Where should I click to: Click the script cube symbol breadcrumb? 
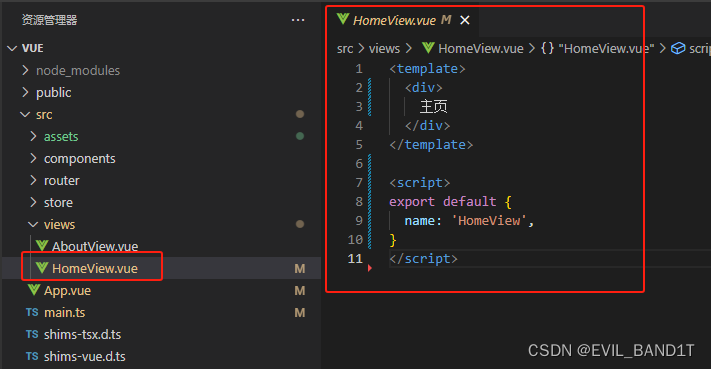click(691, 49)
